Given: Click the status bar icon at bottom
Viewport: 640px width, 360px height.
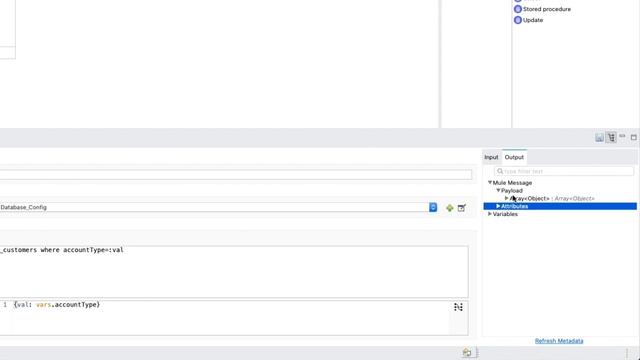Looking at the screenshot, I should [467, 352].
